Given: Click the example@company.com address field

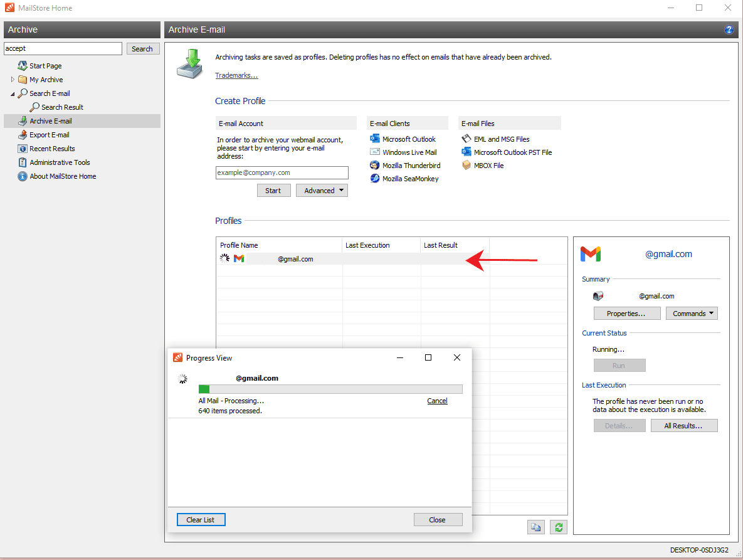Looking at the screenshot, I should pyautogui.click(x=282, y=172).
